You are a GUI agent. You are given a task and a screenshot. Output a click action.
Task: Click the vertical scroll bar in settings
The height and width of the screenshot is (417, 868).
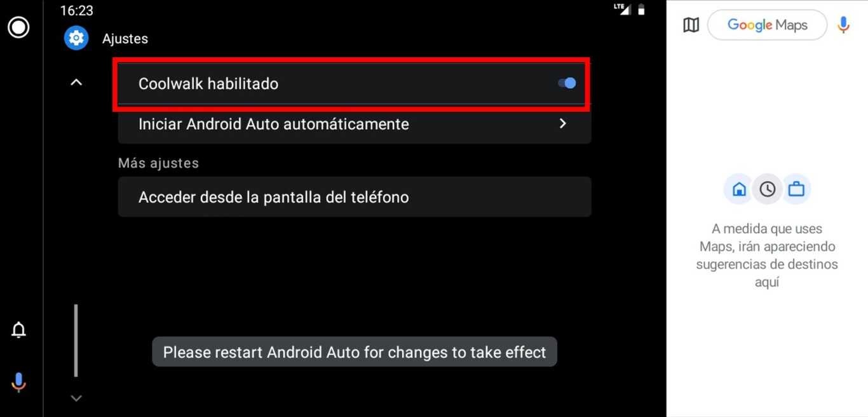tap(76, 341)
